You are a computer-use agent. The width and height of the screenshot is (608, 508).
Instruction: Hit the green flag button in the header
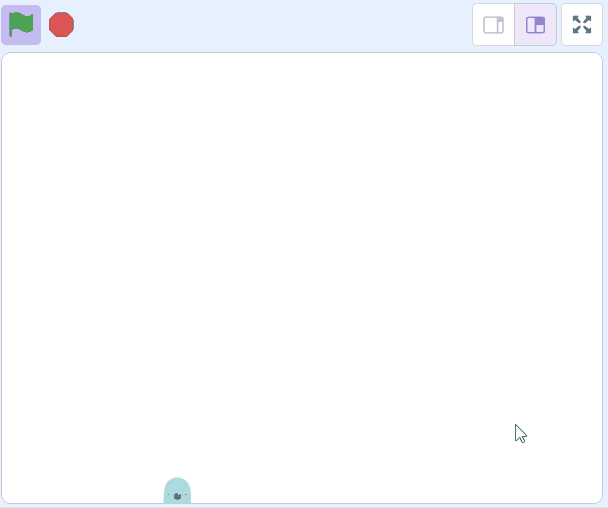[x=21, y=25]
